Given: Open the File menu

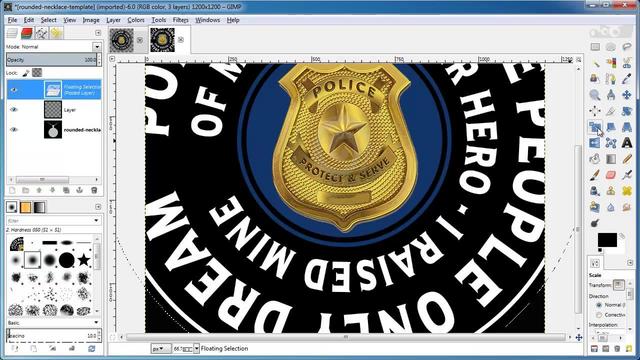Looking at the screenshot, I should pyautogui.click(x=12, y=20).
